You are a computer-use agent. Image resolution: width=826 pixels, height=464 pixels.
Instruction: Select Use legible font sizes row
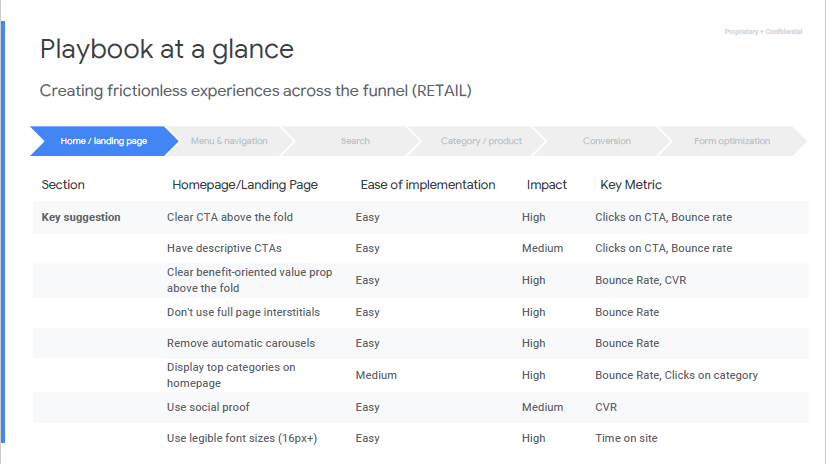[x=420, y=438]
